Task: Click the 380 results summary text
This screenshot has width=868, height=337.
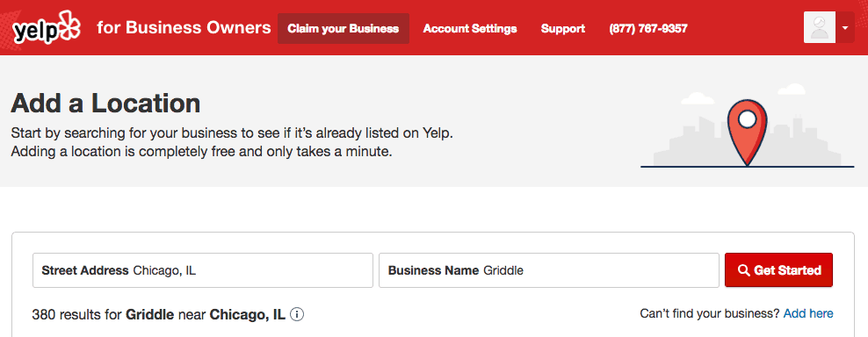Action: coord(159,314)
